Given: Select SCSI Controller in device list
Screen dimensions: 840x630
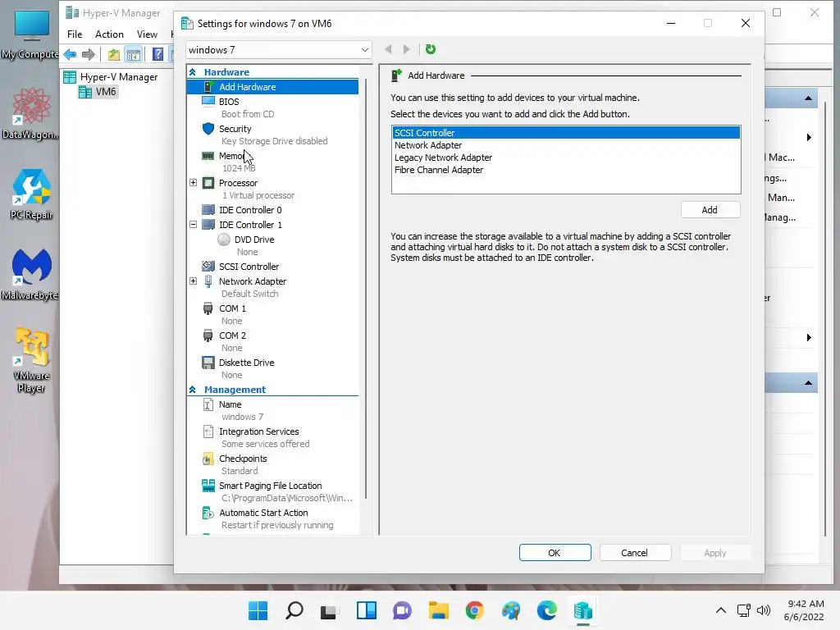Looking at the screenshot, I should point(566,133).
